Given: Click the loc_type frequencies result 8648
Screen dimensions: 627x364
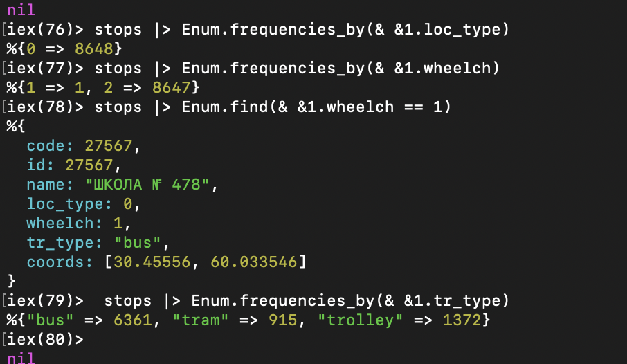Looking at the screenshot, I should (99, 49).
